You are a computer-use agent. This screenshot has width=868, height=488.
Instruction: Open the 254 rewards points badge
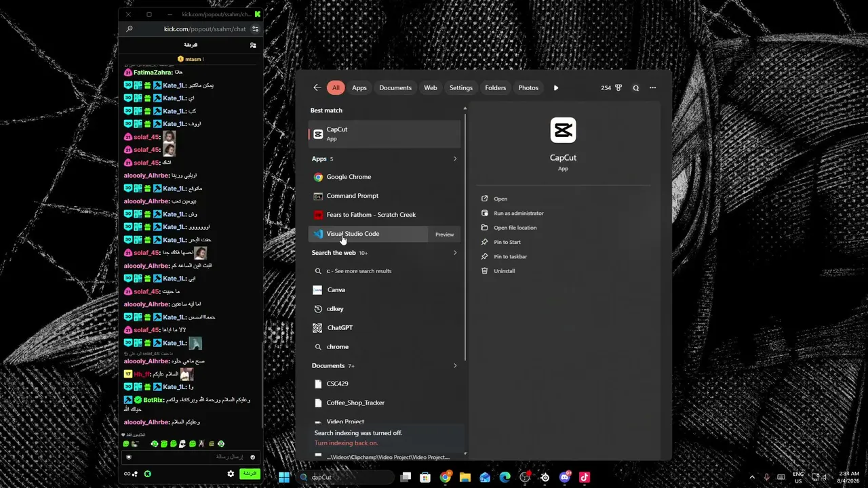coord(611,87)
